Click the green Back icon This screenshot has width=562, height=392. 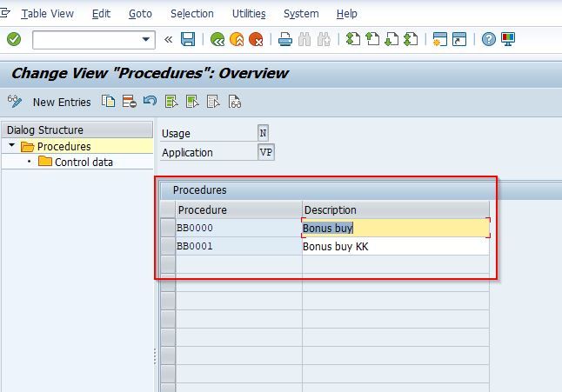pos(217,39)
